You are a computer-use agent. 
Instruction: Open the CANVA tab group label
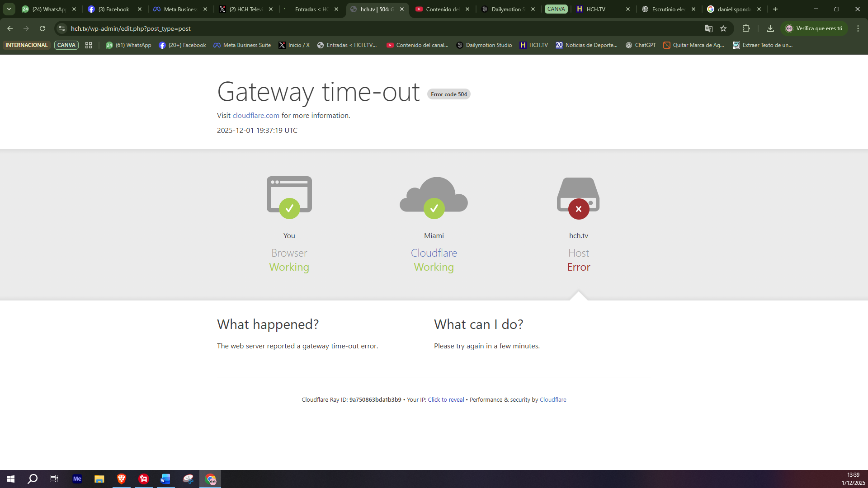[556, 9]
